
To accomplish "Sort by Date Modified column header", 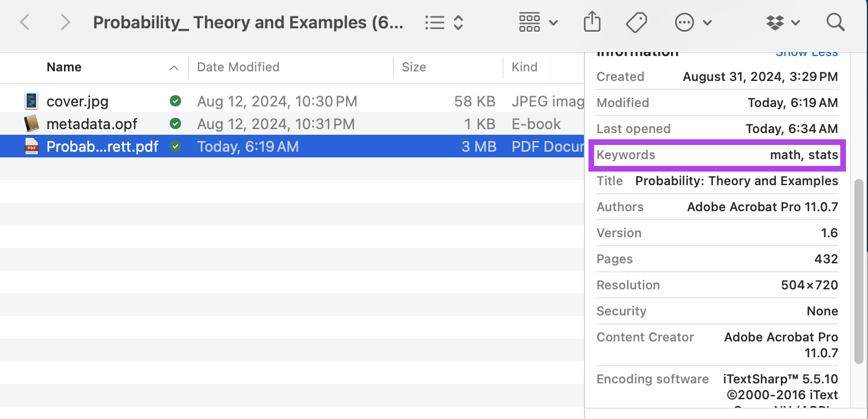I will 238,67.
